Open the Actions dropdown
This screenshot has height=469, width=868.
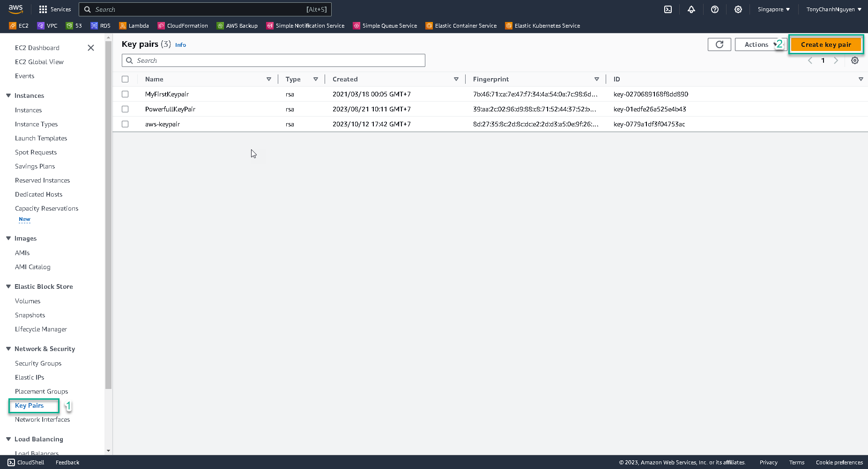point(757,44)
